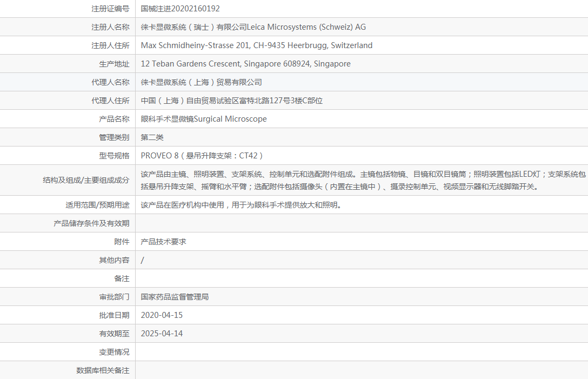Click the 型号规格 row label
This screenshot has height=379, width=588.
tap(114, 156)
